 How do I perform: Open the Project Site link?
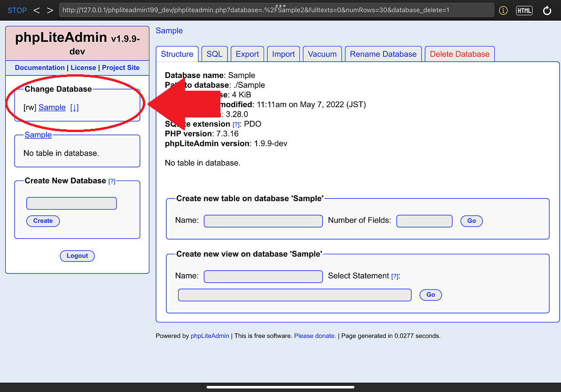coord(121,68)
